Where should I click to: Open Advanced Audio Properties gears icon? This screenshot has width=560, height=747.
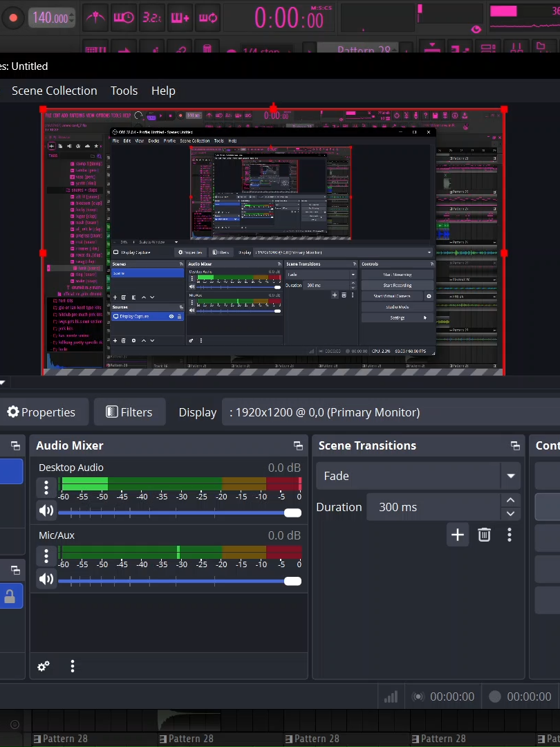click(x=44, y=666)
